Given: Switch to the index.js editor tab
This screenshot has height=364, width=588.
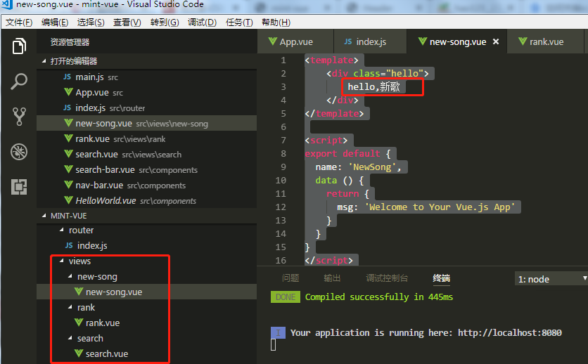Looking at the screenshot, I should (370, 41).
